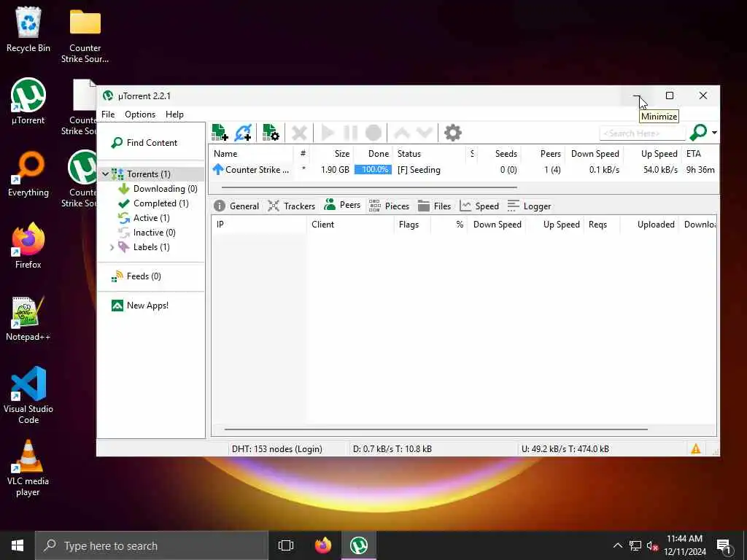Image resolution: width=747 pixels, height=560 pixels.
Task: Select Feeds (0) in the sidebar
Action: pos(136,276)
